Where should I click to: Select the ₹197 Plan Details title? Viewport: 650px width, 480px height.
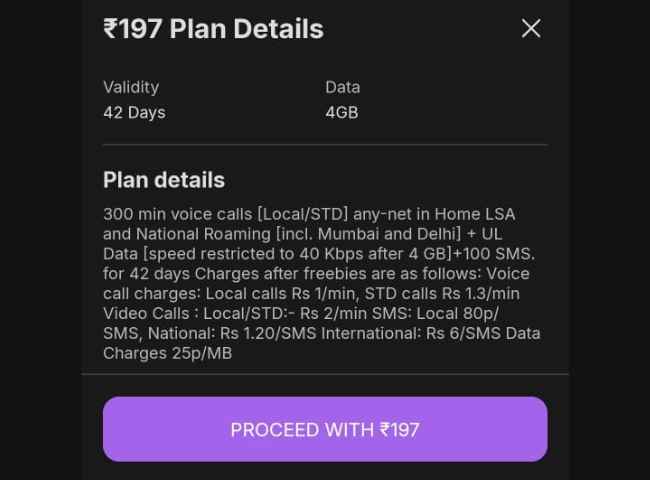coord(213,29)
